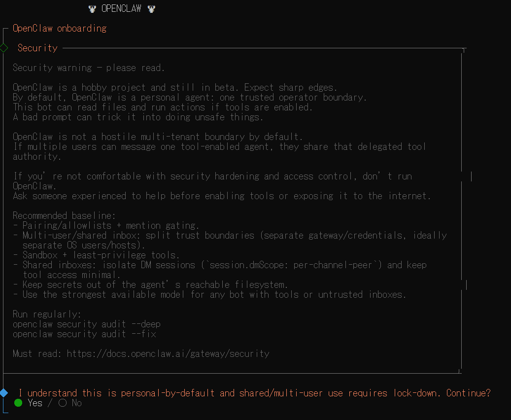Click the blue diamond prompt marker
The height and width of the screenshot is (420, 511).
[4, 393]
